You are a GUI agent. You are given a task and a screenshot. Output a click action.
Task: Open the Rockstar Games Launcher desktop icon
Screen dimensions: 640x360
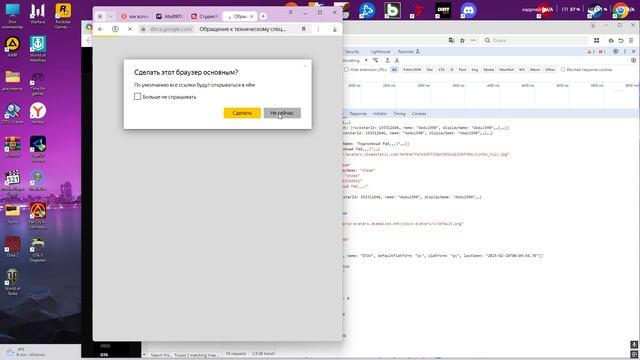point(63,16)
